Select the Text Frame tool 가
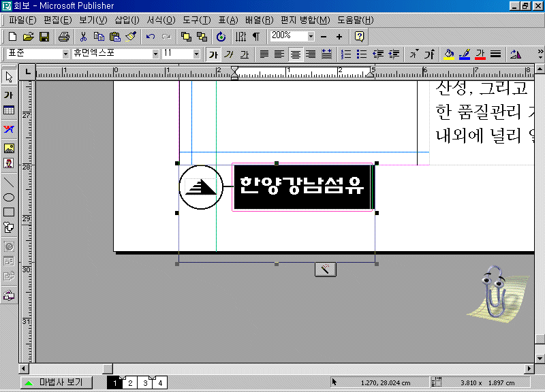Viewport: 545px width, 392px height. coord(9,95)
